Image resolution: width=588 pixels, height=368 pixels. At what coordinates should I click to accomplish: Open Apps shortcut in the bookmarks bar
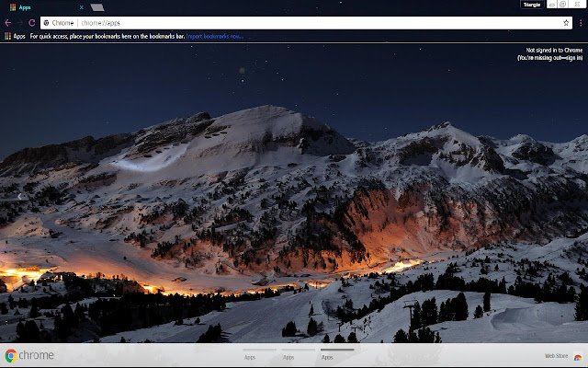tap(15, 36)
